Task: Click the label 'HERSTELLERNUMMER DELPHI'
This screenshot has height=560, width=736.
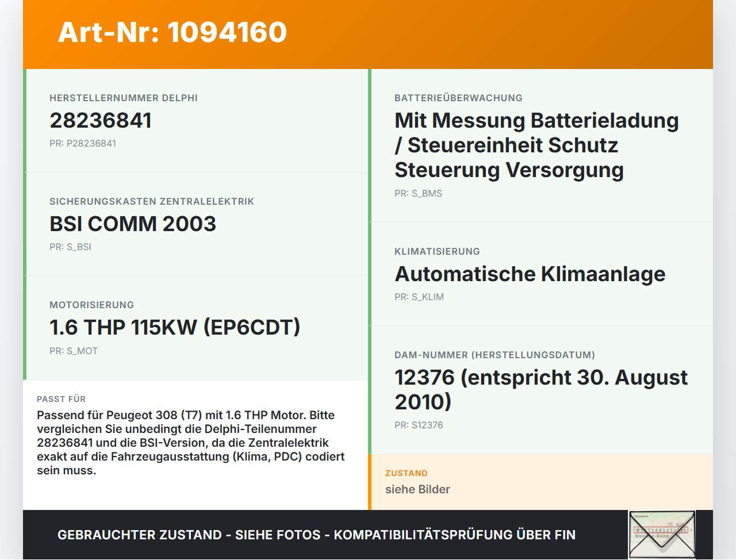Action: (124, 98)
